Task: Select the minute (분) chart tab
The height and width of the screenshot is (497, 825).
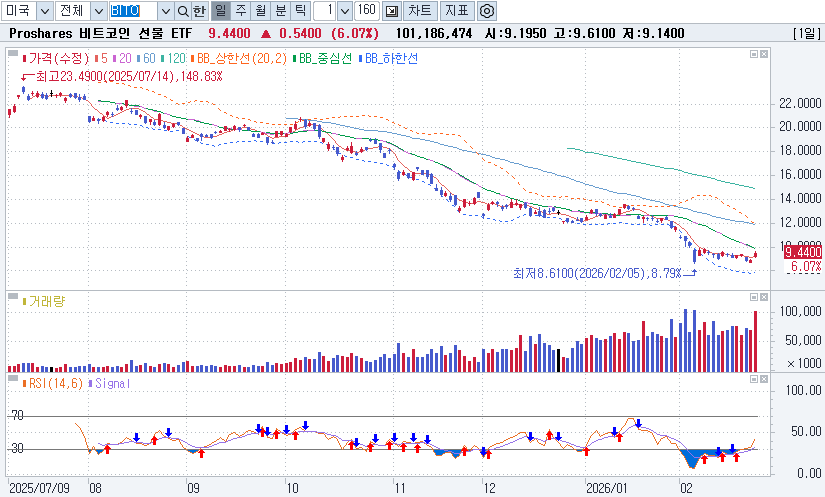Action: [x=280, y=11]
